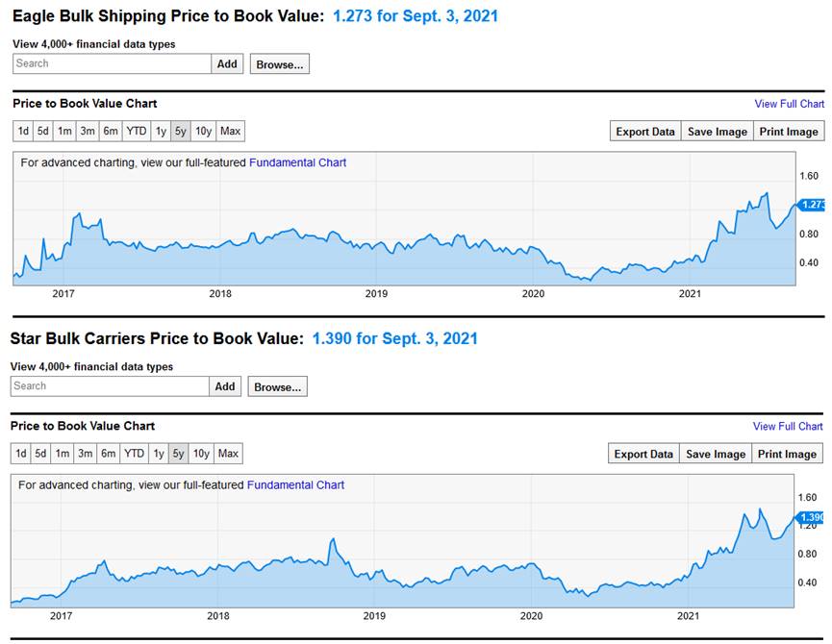Viewport: 832px width, 644px height.
Task: Focus the Search field under Eagle Bulk Shipping
Action: [112, 63]
